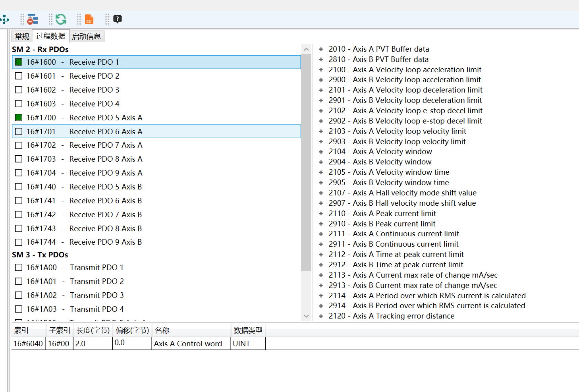
Task: Click PDO list scroll up arrow
Action: (x=306, y=49)
